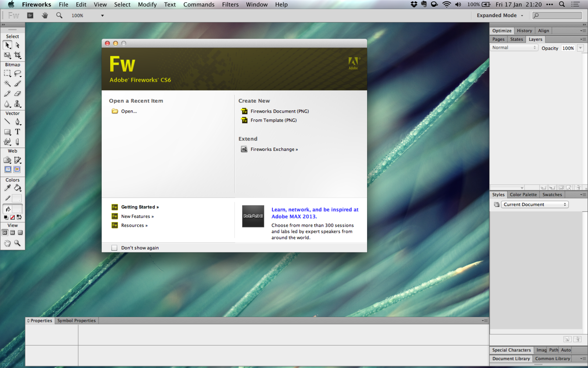Image resolution: width=588 pixels, height=368 pixels.
Task: Select the Slice tool
Action: pyautogui.click(x=17, y=160)
